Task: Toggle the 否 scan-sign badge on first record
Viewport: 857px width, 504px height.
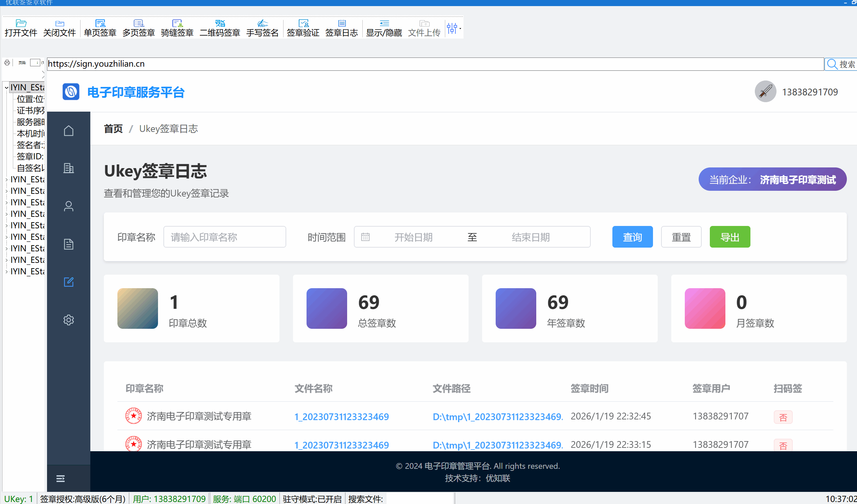Action: [x=783, y=417]
